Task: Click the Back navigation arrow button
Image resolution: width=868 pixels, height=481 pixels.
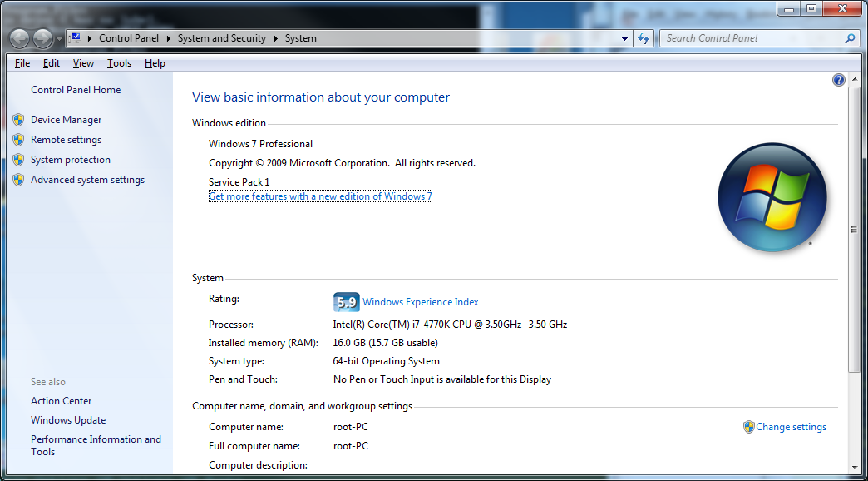Action: 19,38
